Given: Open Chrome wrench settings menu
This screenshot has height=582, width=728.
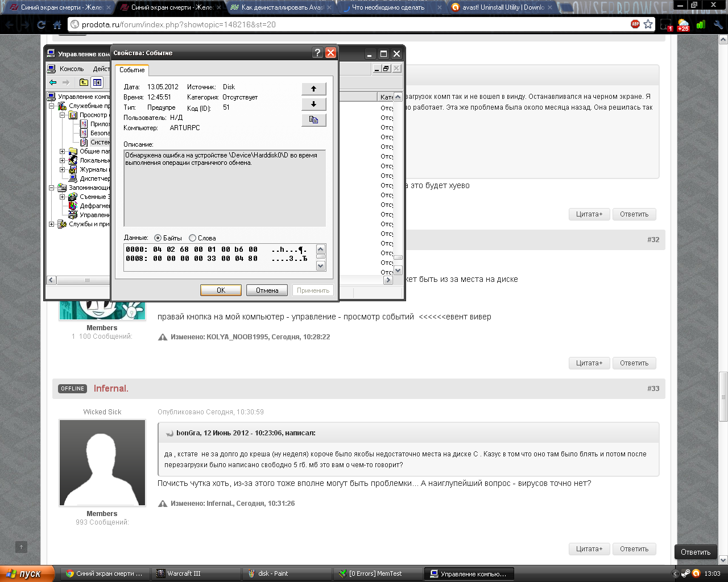Looking at the screenshot, I should [x=718, y=24].
